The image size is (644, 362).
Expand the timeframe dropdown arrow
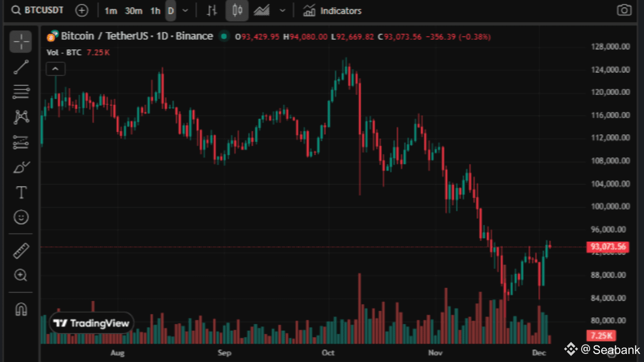click(x=186, y=11)
